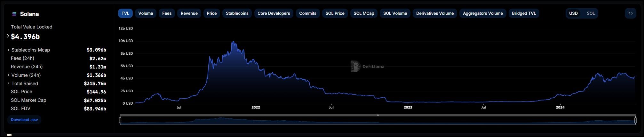Click the embed code icon button
Screen dimensions: 644x137
click(630, 13)
